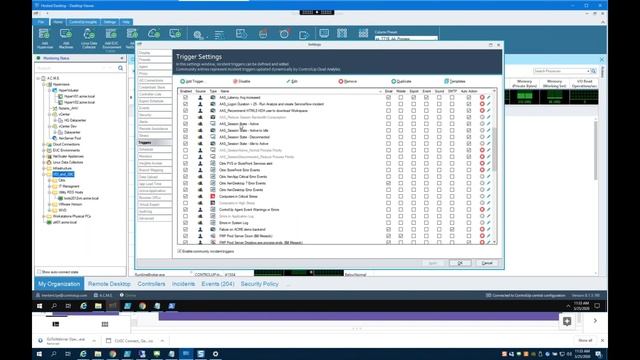This screenshot has height=360, width=640.
Task: Click red delete icon for Citrix StoreFront Error Events
Action: tap(482, 170)
